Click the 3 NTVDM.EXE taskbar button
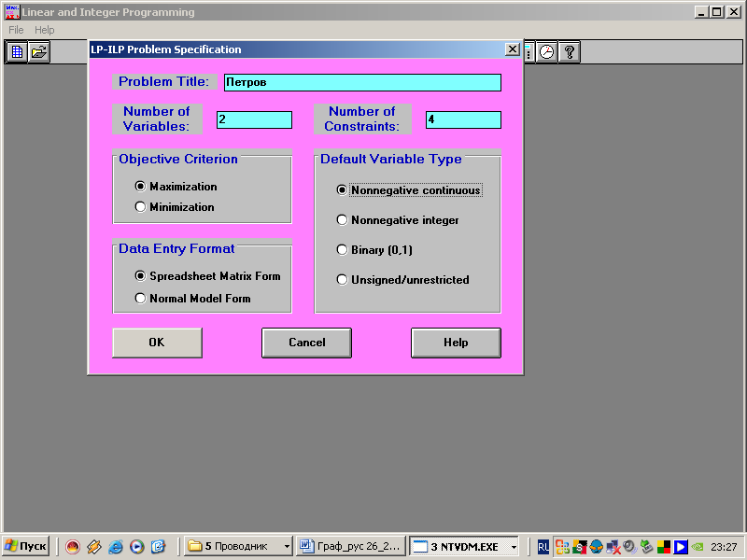 [464, 547]
